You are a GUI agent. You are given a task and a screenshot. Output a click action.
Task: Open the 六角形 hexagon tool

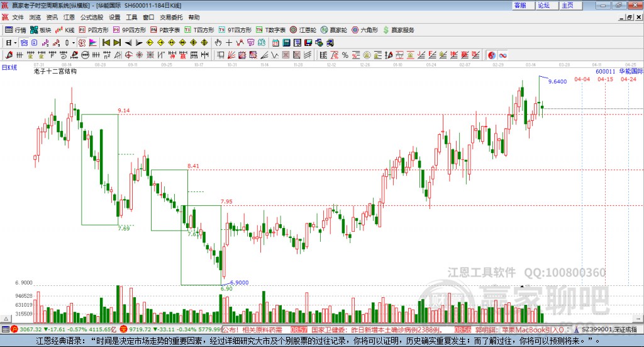pos(365,30)
